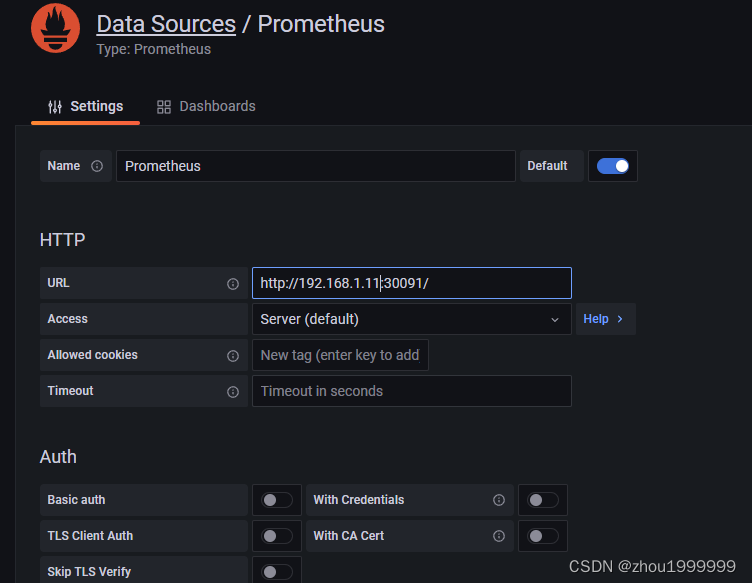This screenshot has height=583, width=752.
Task: Enable the Basic auth switch
Action: click(x=277, y=500)
